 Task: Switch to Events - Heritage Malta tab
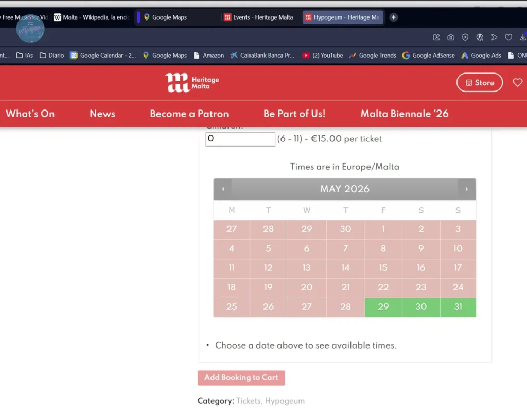(x=258, y=17)
